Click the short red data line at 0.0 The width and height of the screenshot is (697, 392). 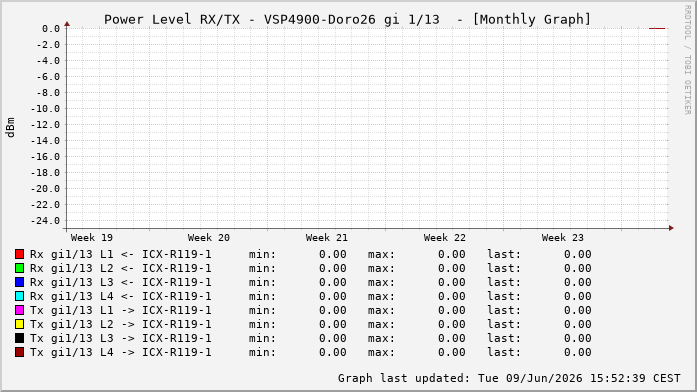[657, 28]
